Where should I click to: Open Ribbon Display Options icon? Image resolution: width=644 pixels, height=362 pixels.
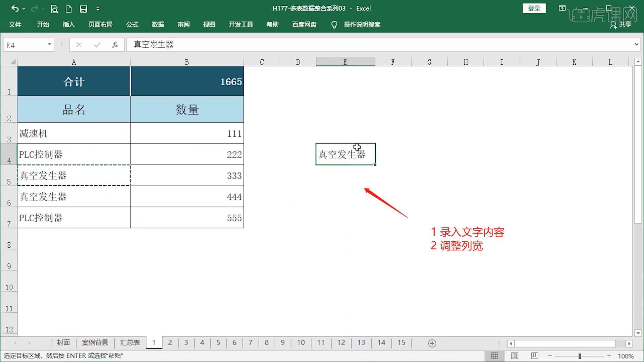(562, 8)
